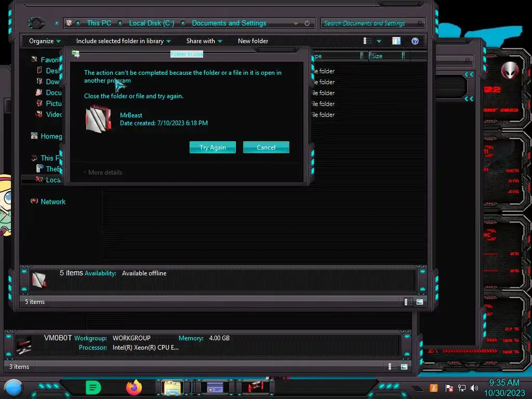532x399 pixels.
Task: Open Include selected folder in library dropdown
Action: click(123, 41)
